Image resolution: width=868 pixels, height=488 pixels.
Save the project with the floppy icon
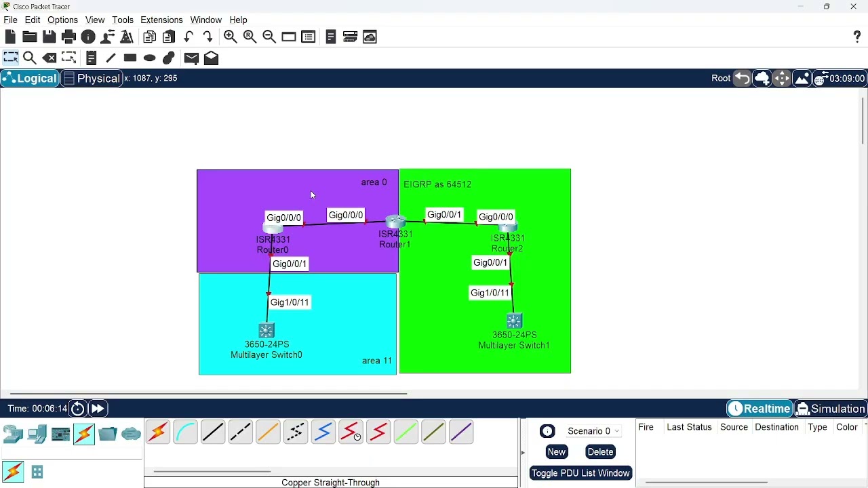coord(50,37)
